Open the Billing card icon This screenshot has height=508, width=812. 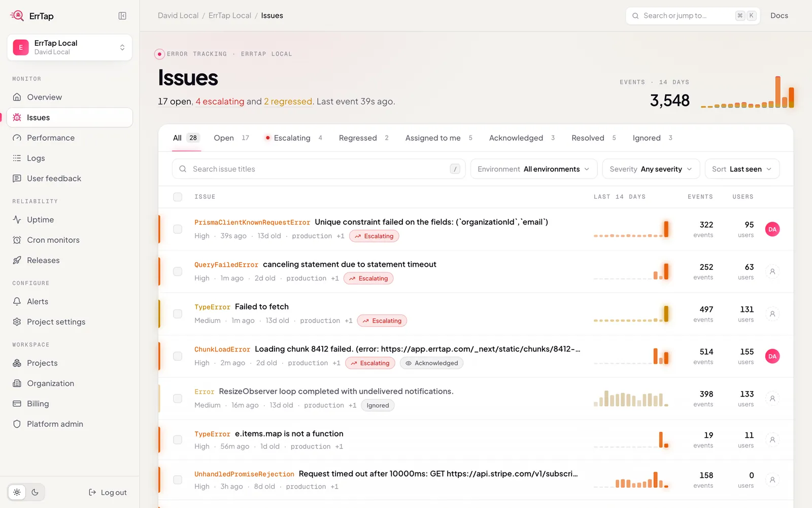tap(17, 403)
